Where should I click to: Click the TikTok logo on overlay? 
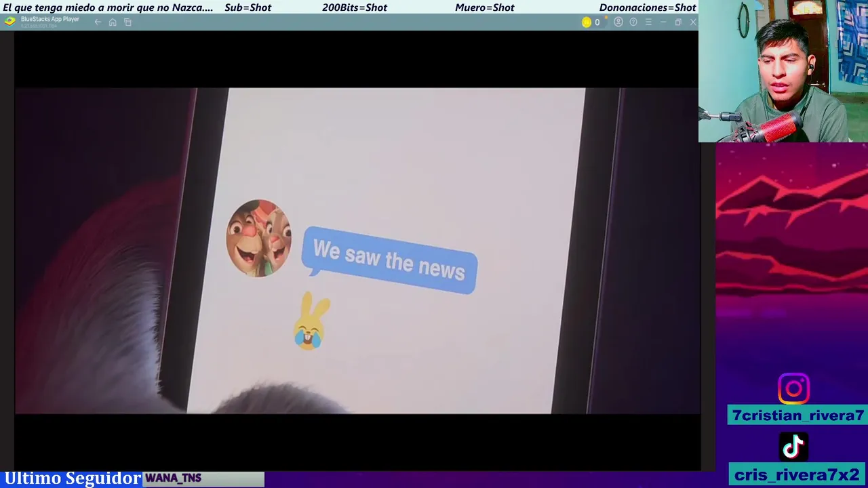[793, 447]
